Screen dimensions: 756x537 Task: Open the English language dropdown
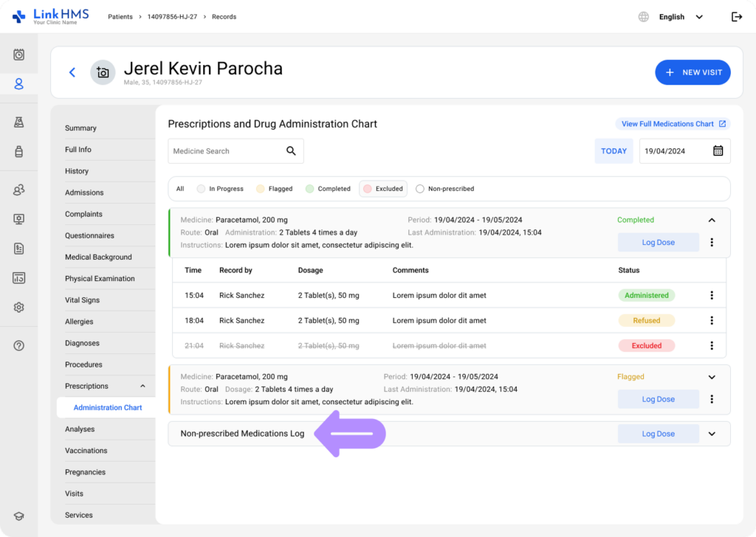[x=679, y=17]
